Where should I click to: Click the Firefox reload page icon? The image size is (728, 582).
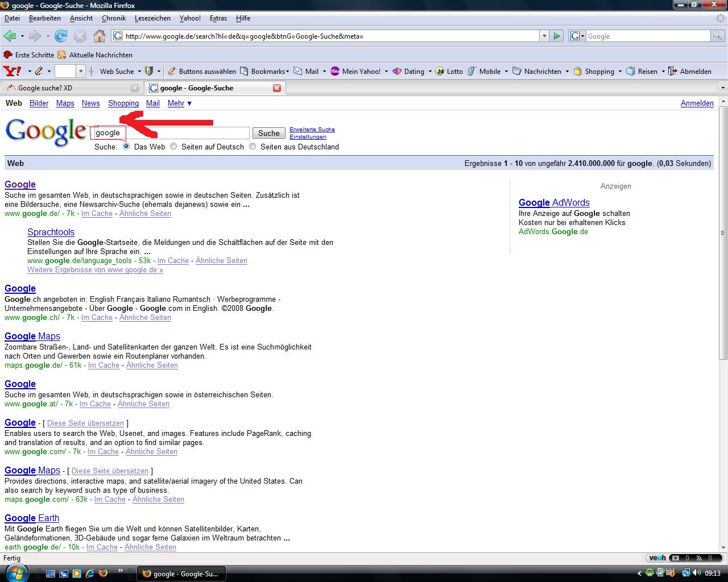61,36
